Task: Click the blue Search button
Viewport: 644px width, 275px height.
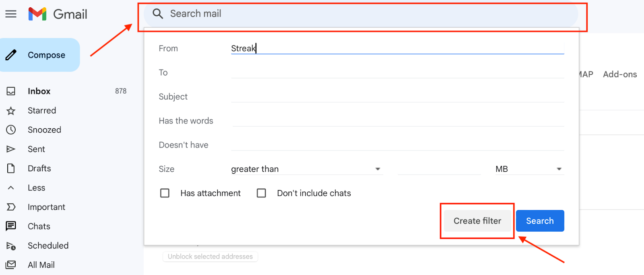Action: click(x=540, y=221)
